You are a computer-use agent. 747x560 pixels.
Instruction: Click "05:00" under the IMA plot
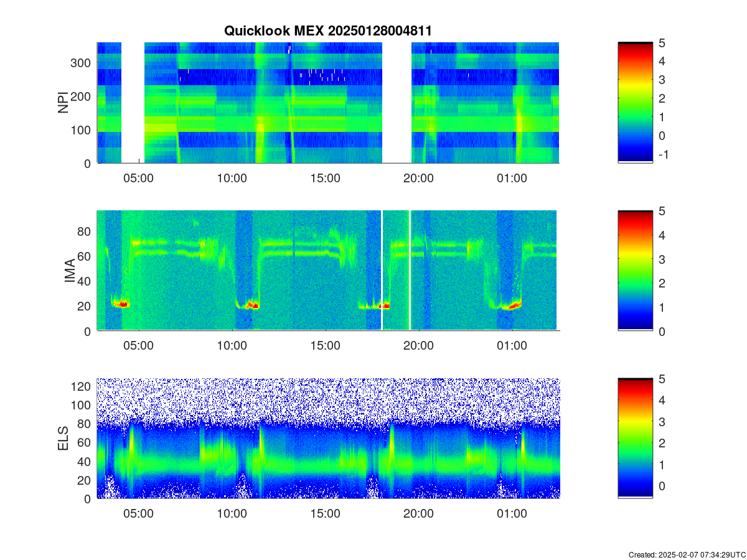click(x=138, y=346)
